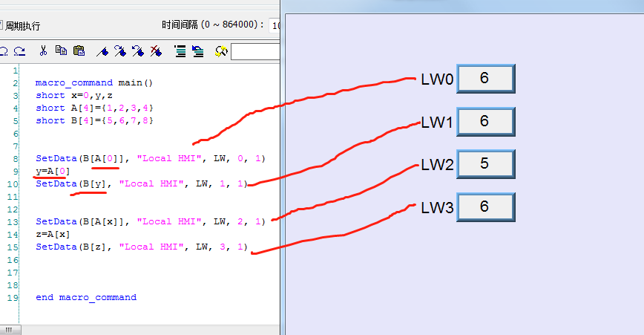
Task: Place cursor on the 'end macro_command' line
Action: pos(86,297)
